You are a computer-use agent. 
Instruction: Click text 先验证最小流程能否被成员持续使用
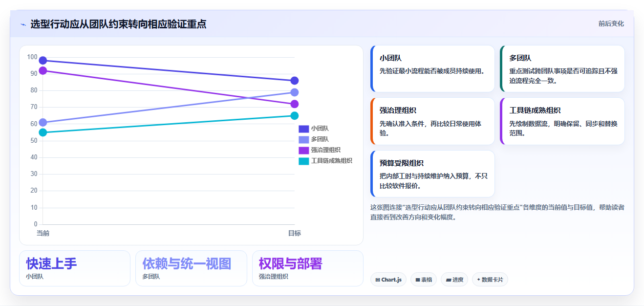click(x=432, y=70)
